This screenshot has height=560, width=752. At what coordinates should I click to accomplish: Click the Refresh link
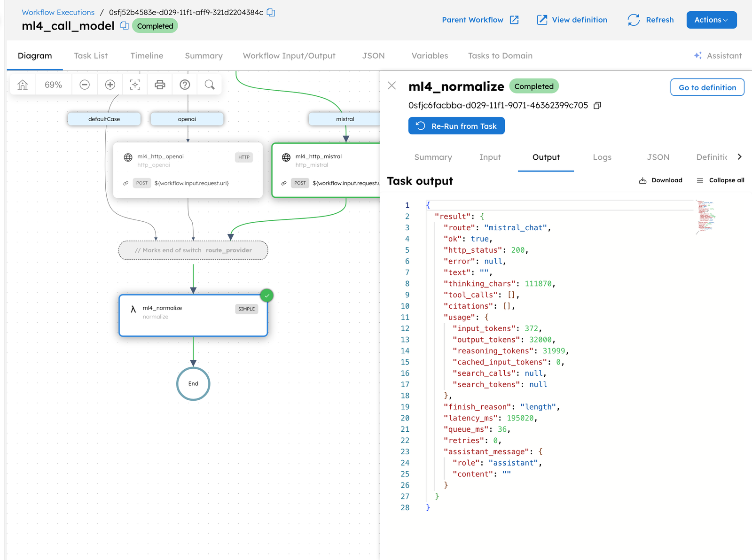point(659,20)
